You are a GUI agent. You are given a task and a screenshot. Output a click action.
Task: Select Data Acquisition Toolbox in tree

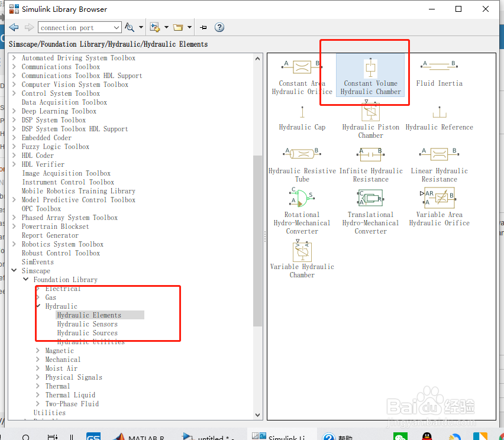click(64, 102)
